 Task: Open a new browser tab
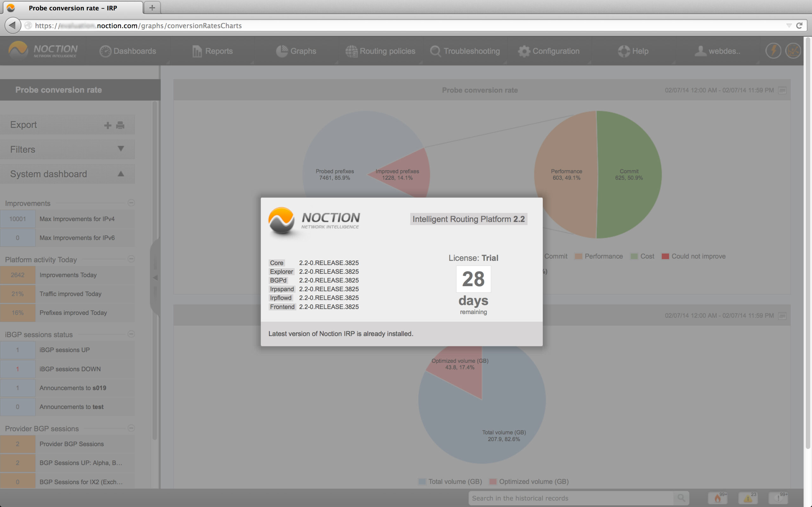point(152,7)
